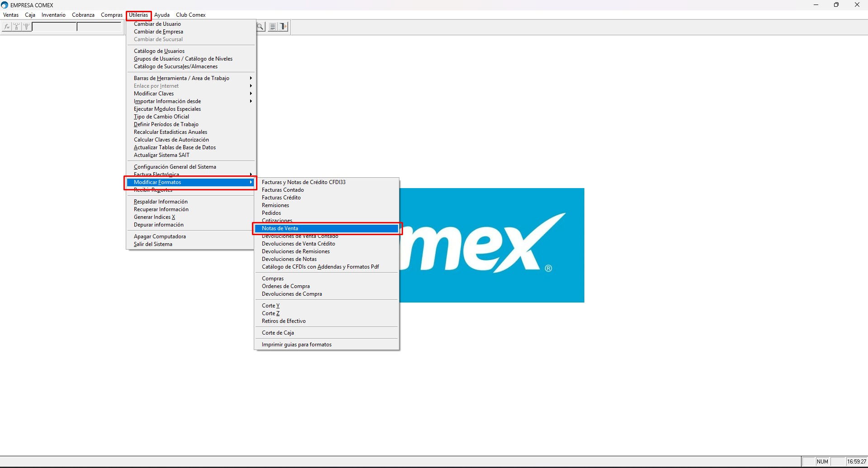The width and height of the screenshot is (868, 468).
Task: Choose Recuperar Información
Action: [191, 209]
